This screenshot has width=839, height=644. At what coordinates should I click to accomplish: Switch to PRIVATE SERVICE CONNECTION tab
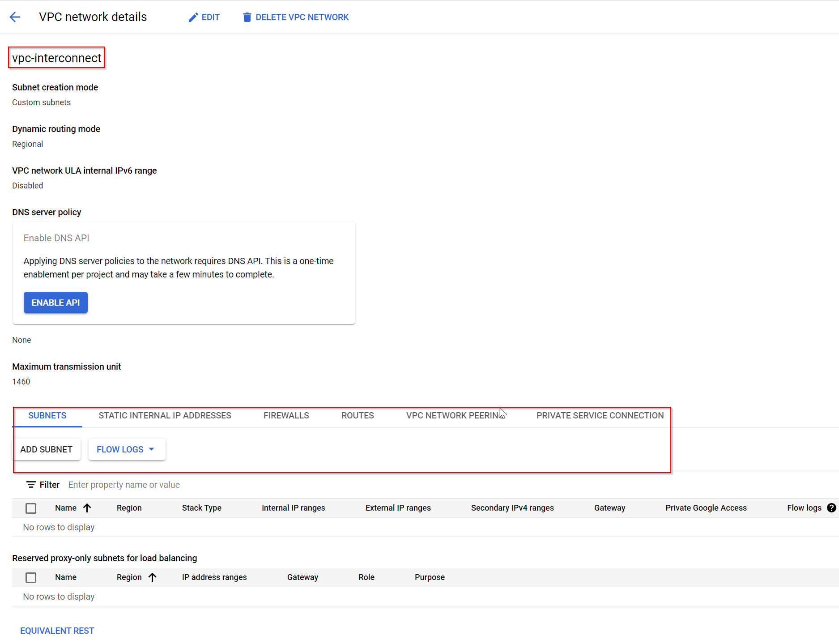click(600, 415)
